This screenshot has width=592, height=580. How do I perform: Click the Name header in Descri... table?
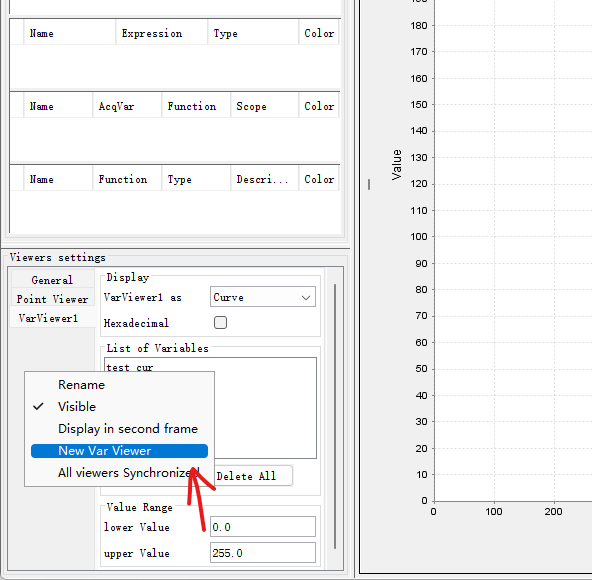point(59,179)
